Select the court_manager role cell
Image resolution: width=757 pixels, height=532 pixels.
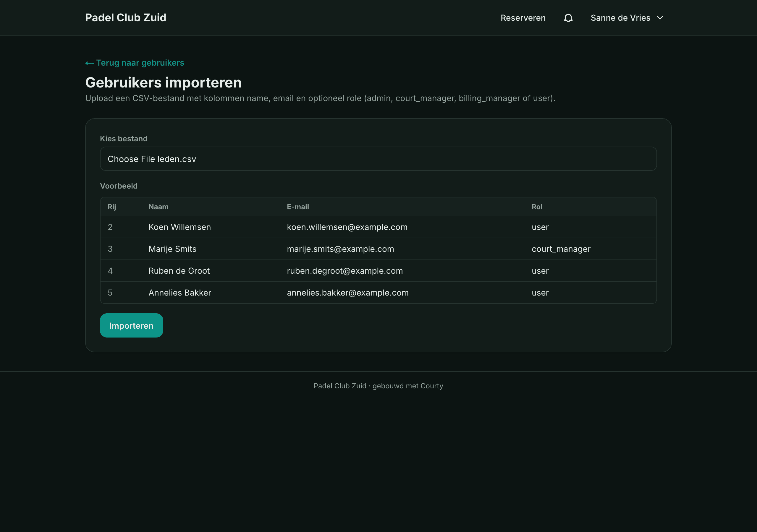[561, 249]
